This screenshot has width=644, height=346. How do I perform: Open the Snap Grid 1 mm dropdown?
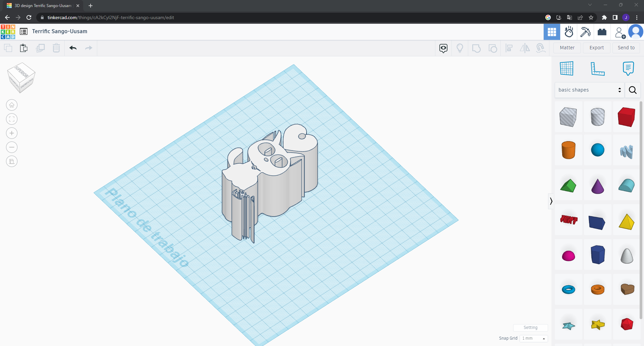click(x=534, y=338)
